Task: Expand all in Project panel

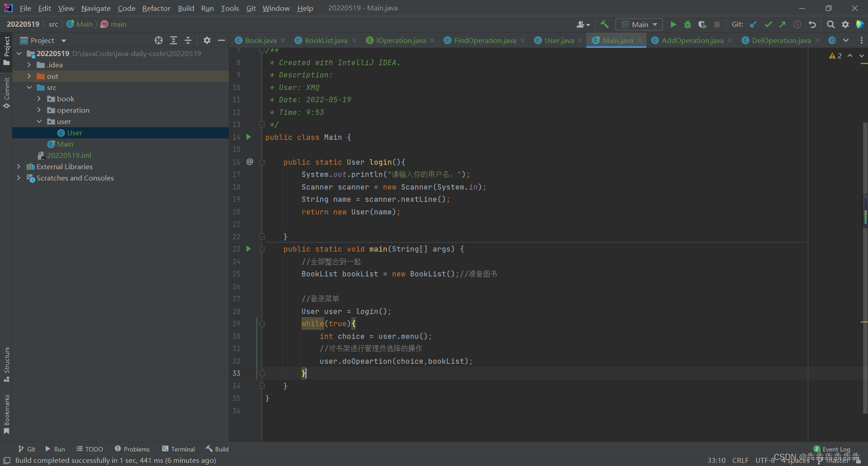Action: point(174,40)
